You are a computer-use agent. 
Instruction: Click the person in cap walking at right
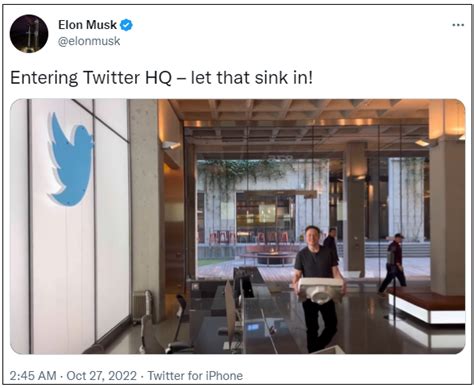(393, 263)
